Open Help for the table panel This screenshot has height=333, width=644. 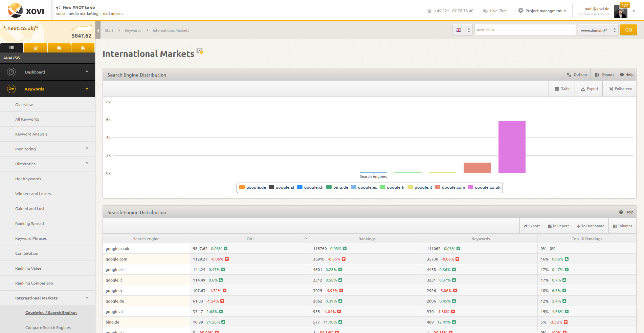(x=626, y=212)
